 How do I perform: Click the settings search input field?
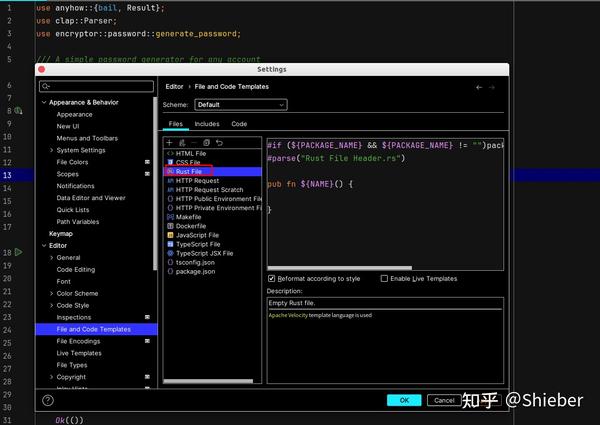pyautogui.click(x=96, y=86)
